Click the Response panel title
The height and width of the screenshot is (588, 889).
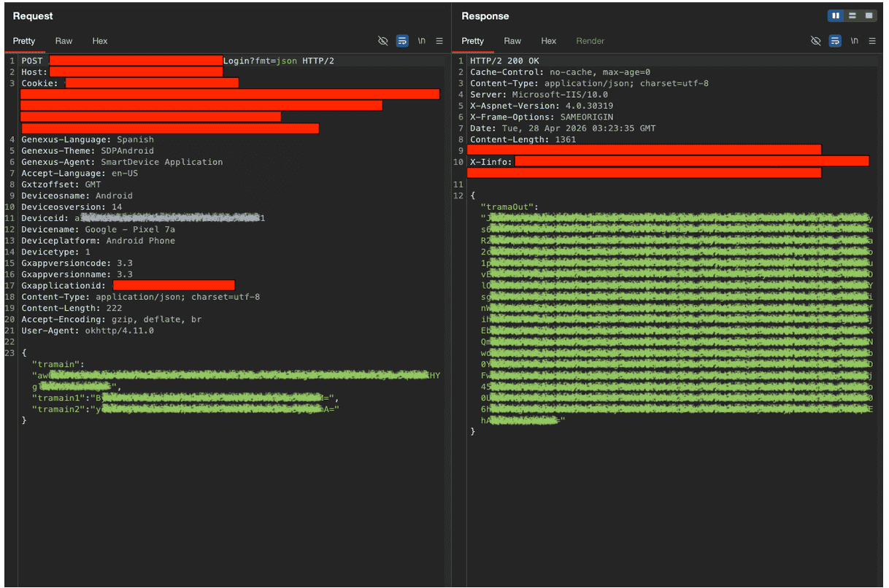tap(485, 16)
